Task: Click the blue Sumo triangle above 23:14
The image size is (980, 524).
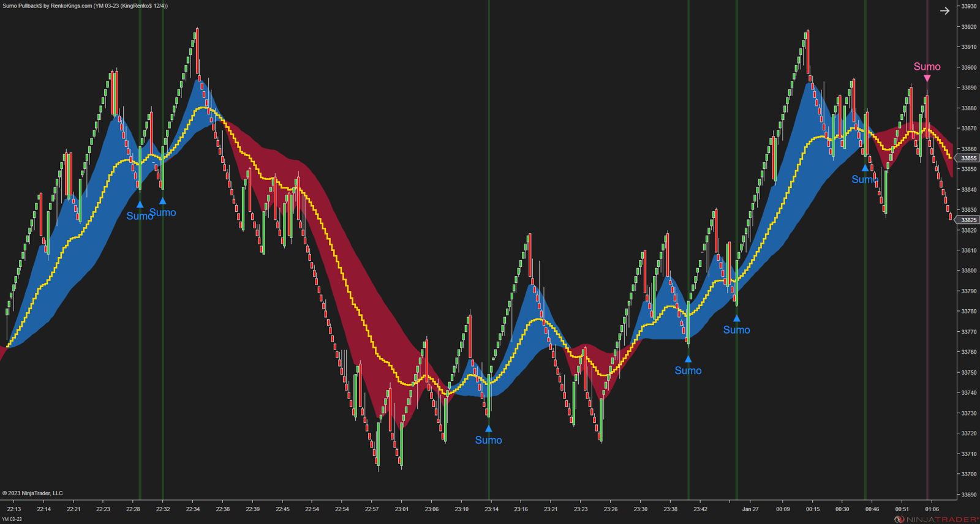Action: click(488, 429)
